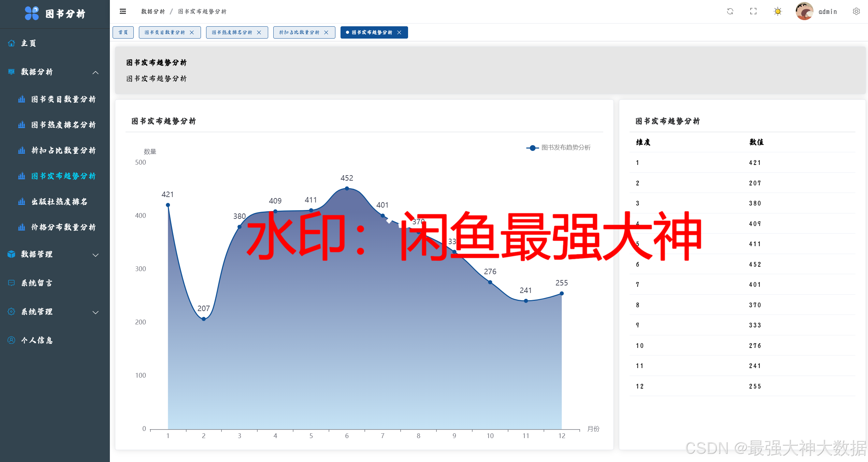Enter fullscreen using the expand icon

click(753, 11)
